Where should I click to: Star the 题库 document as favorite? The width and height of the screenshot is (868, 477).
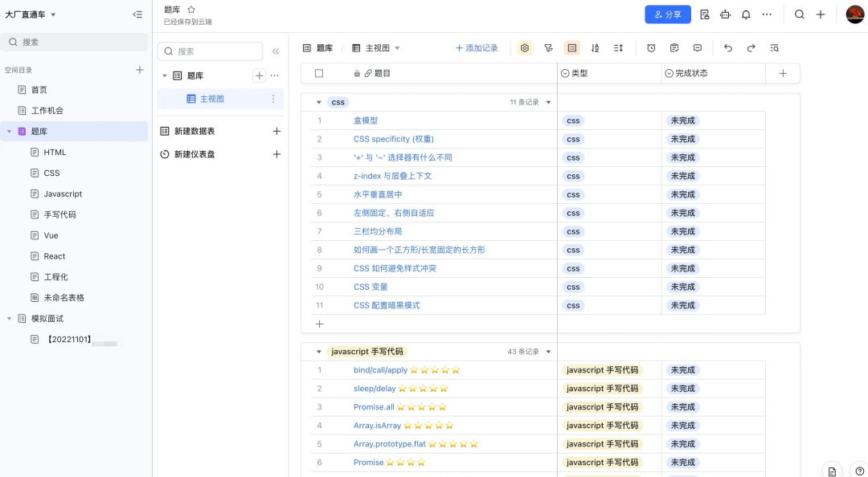pos(191,10)
